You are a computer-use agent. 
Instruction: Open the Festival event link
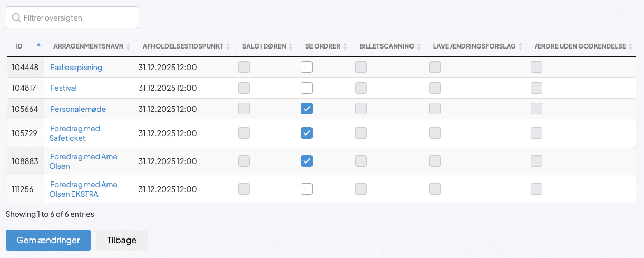(63, 88)
